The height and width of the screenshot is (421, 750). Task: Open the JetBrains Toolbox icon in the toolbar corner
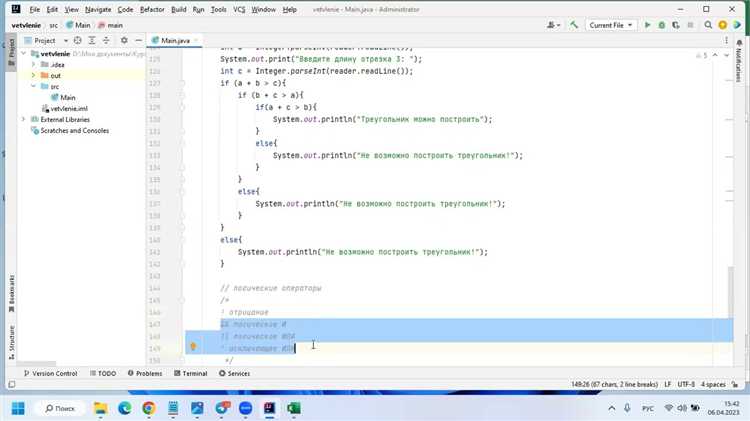tap(737, 25)
